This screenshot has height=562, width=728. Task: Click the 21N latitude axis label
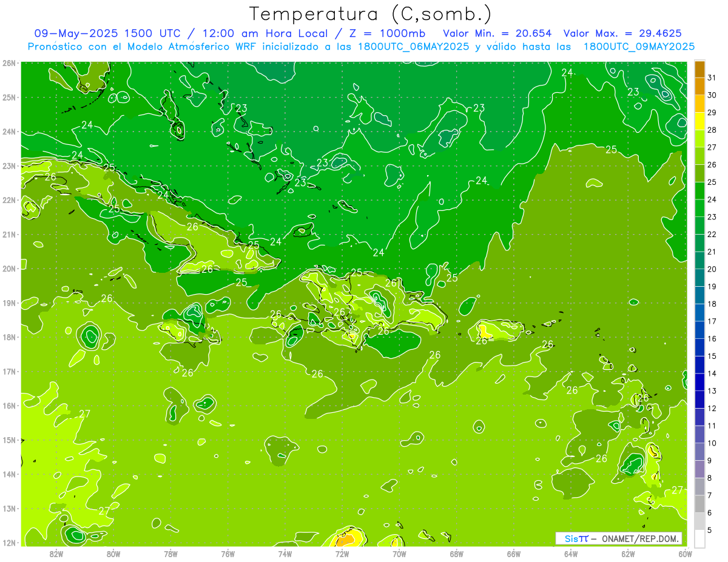coord(8,234)
